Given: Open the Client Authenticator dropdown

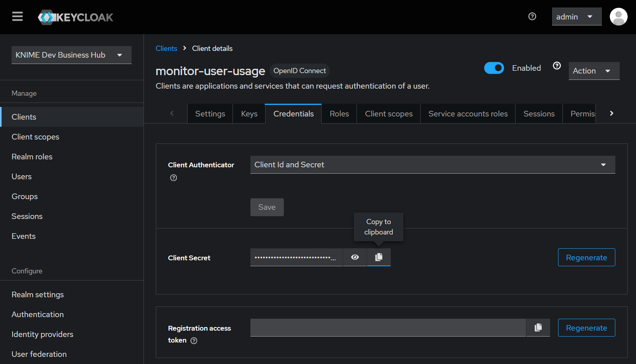Looking at the screenshot, I should (432, 165).
